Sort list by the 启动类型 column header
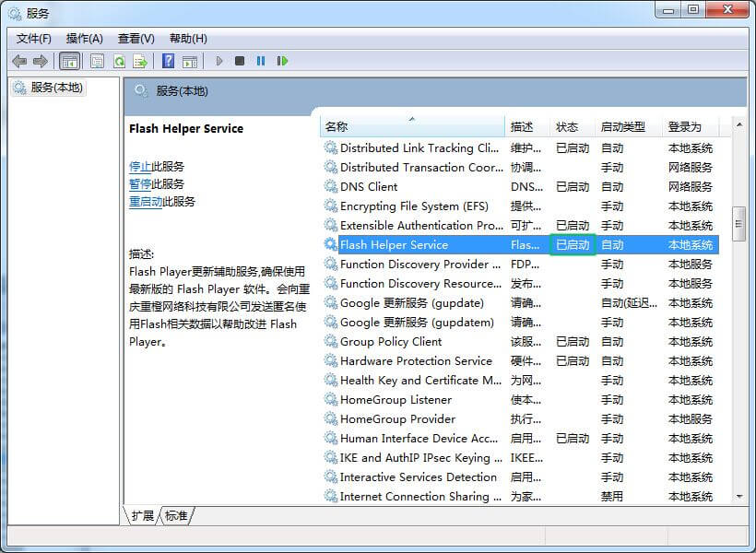This screenshot has width=756, height=553. point(623,127)
